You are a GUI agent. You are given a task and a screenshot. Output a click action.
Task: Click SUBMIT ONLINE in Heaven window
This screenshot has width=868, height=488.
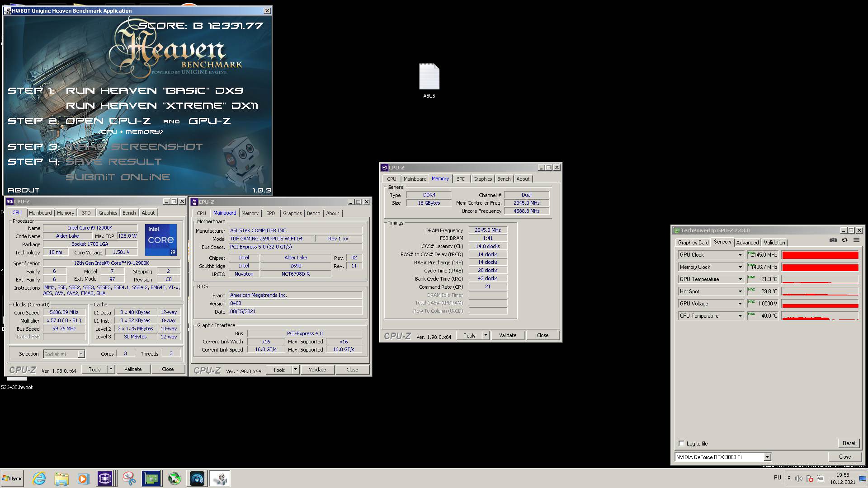click(118, 177)
